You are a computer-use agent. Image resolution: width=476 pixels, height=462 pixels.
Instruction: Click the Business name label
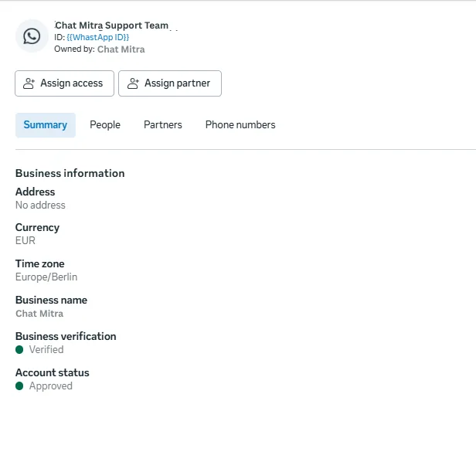51,301
